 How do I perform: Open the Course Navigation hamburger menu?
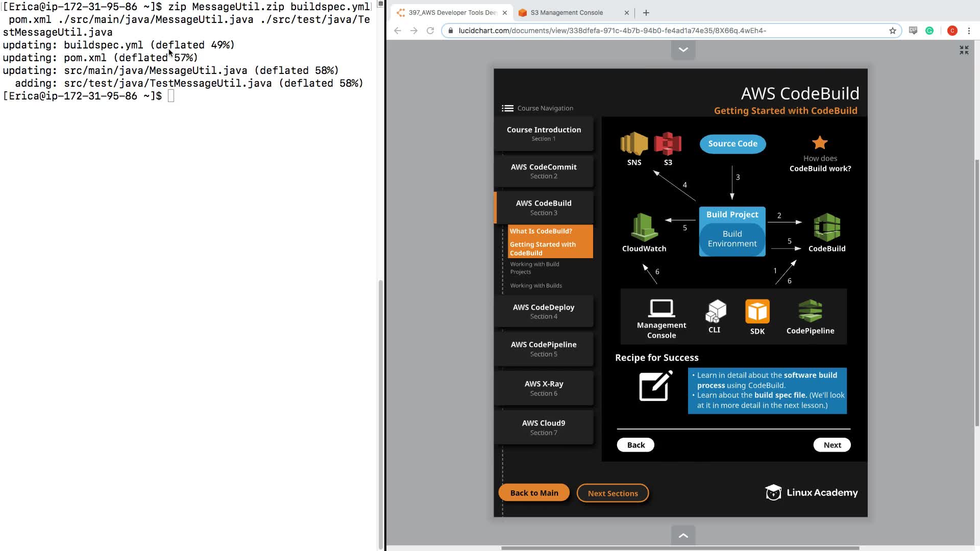[507, 108]
